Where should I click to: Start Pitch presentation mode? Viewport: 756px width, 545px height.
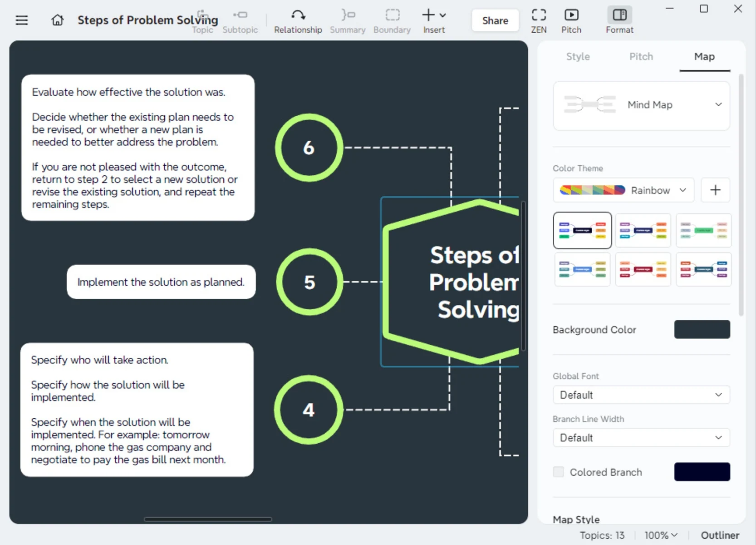click(571, 21)
